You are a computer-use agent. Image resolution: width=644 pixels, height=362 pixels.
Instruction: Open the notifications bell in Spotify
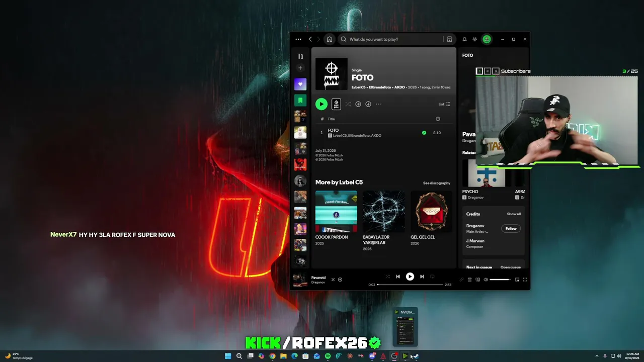click(x=464, y=39)
